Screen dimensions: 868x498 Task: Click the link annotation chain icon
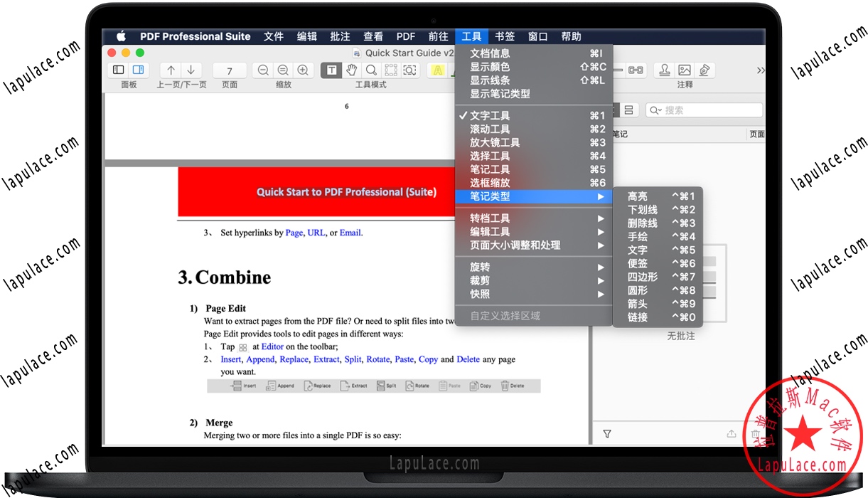[636, 70]
